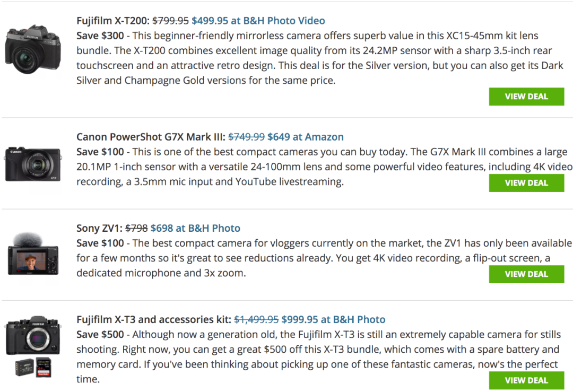
Task: Click the X-T3 kit battery and memory card image
Action: click(33, 367)
